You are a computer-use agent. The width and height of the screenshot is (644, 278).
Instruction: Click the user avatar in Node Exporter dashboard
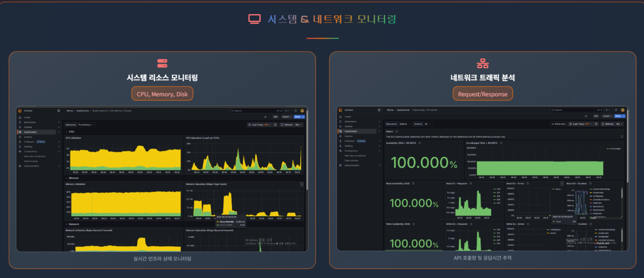(302, 111)
